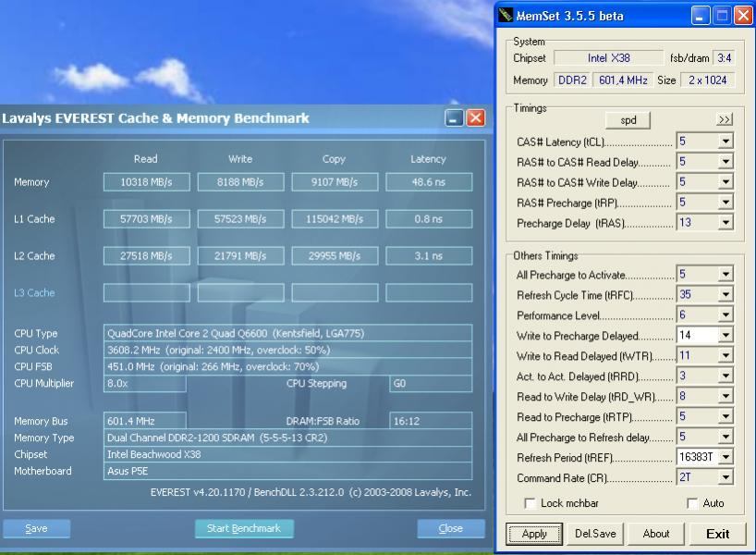
Task: Click the Motherboard field Asus P5E
Action: (287, 471)
